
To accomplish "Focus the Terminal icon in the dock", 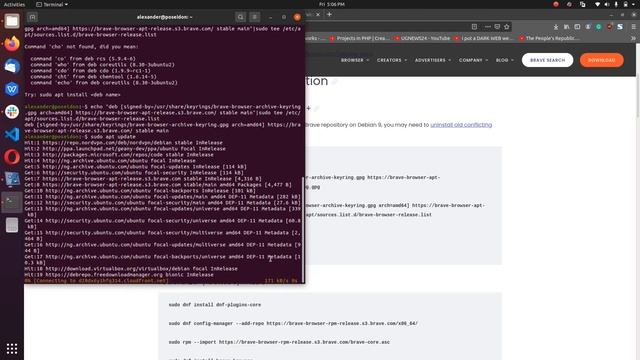I will click(12, 202).
